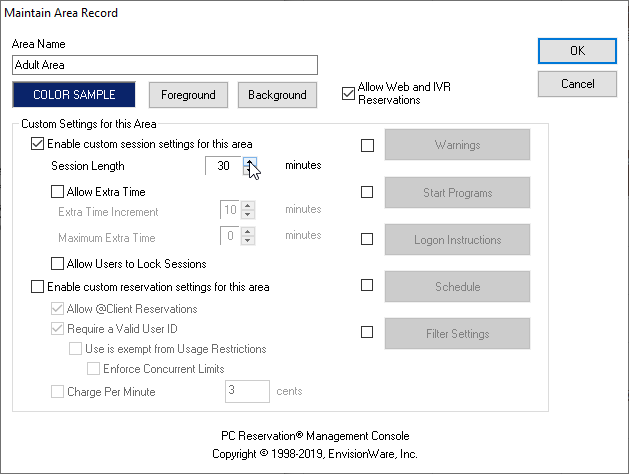Tick the checkbox beside the Schedule button

coord(367,286)
